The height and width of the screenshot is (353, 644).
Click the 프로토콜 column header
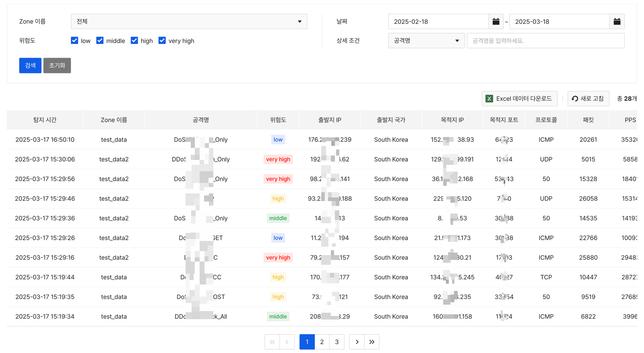point(546,120)
